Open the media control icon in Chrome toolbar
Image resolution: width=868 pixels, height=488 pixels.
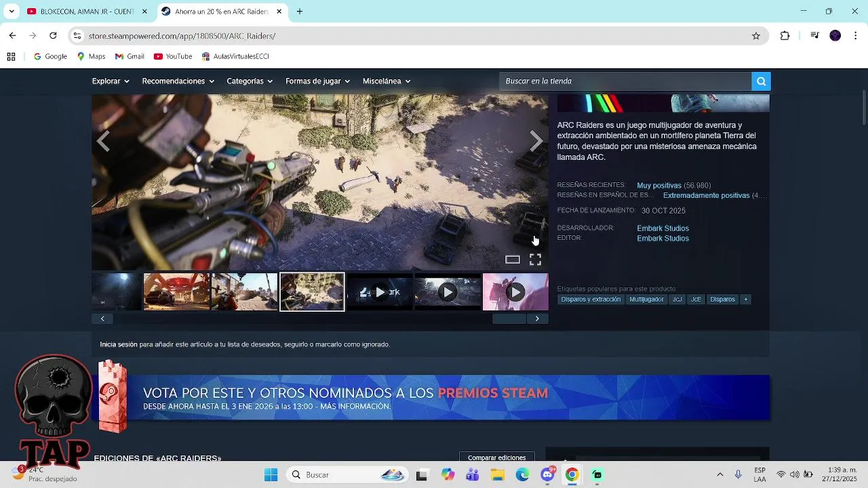click(815, 36)
